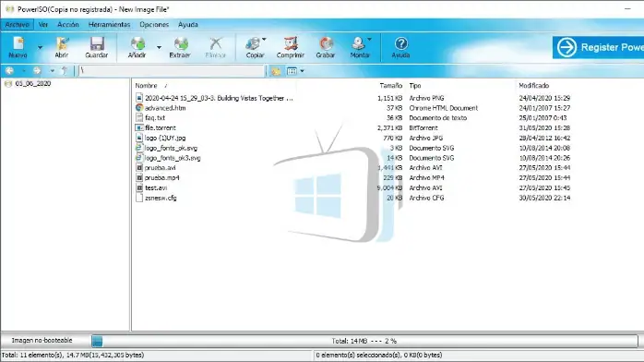Image resolution: width=644 pixels, height=362 pixels.
Task: Click the forward navigation arrow
Action: pyautogui.click(x=38, y=71)
